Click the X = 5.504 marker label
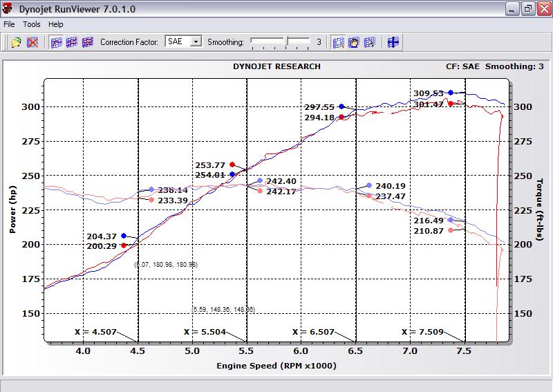The width and height of the screenshot is (553, 392). click(x=205, y=332)
